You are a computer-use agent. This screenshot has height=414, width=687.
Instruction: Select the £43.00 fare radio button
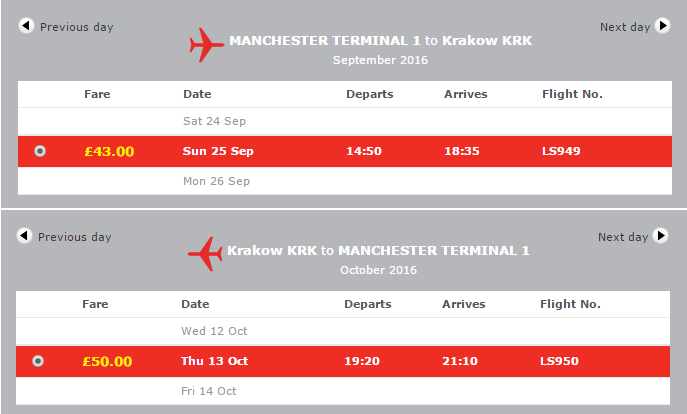click(40, 151)
